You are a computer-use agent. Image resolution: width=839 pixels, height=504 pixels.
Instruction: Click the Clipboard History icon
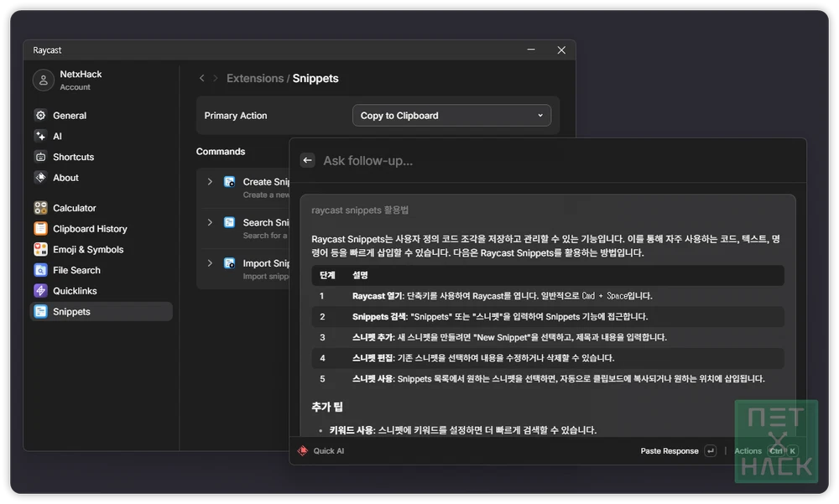coord(40,228)
